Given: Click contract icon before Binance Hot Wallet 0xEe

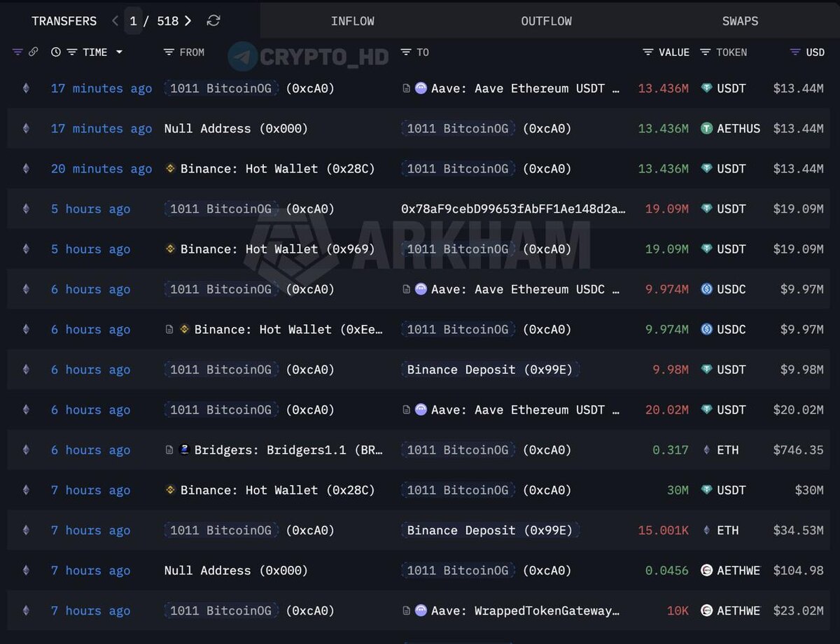Looking at the screenshot, I should point(169,329).
